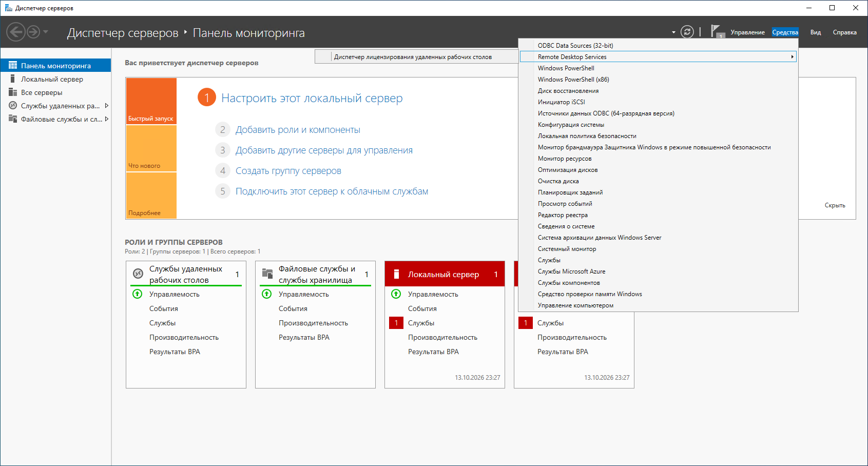Select the Что нового tile
The image size is (868, 466).
click(151, 148)
